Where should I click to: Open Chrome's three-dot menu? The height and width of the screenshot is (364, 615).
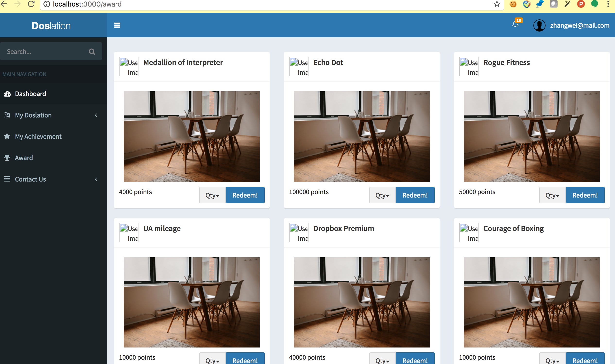coord(608,4)
